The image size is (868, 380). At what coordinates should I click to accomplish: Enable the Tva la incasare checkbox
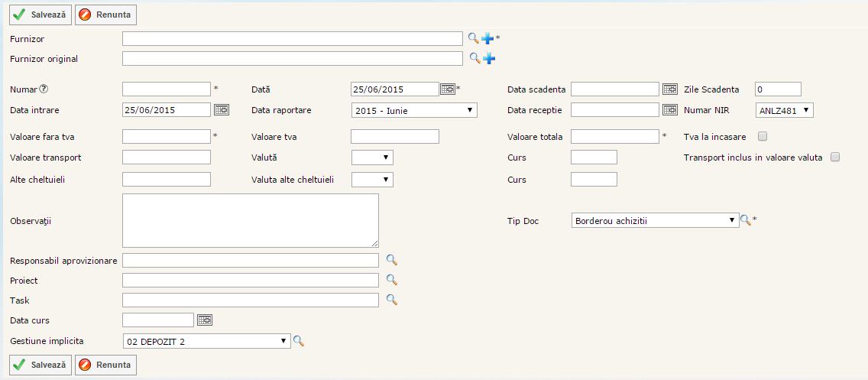(x=762, y=137)
